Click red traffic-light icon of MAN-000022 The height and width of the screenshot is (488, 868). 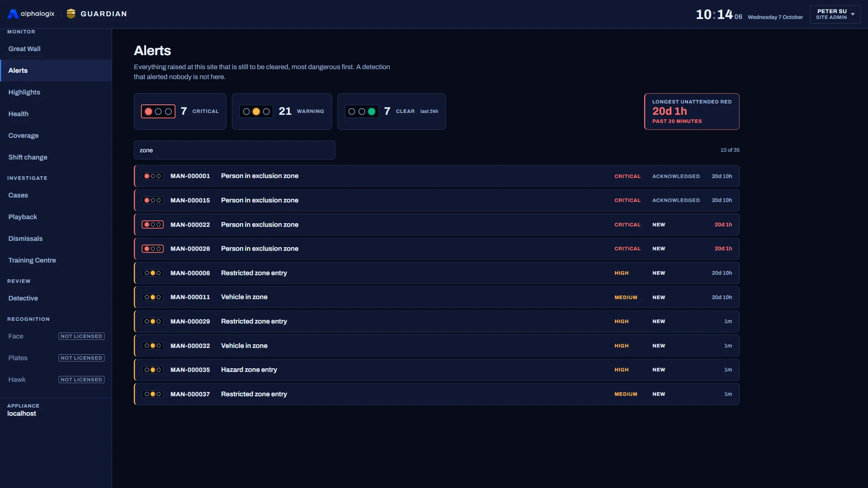tap(153, 225)
